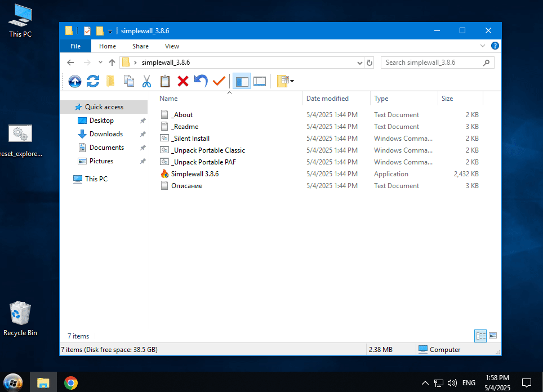Click the Copy icon in the toolbar
This screenshot has height=392, width=543.
click(x=129, y=81)
